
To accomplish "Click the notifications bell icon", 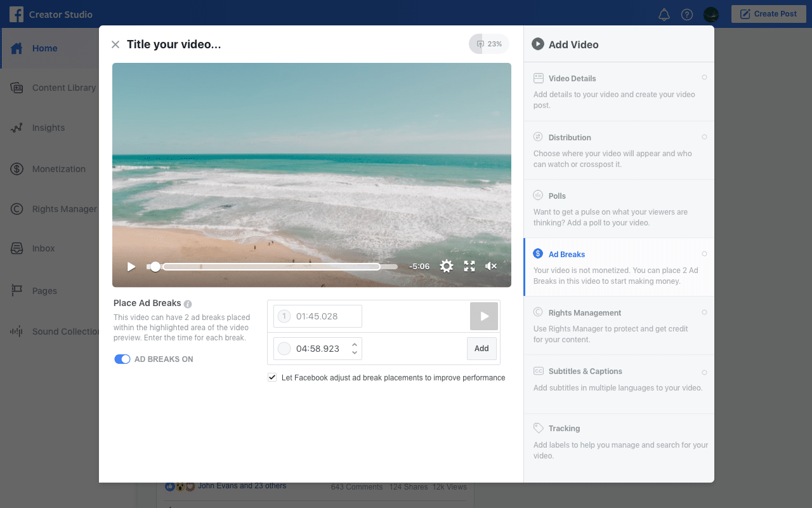I will coord(664,15).
